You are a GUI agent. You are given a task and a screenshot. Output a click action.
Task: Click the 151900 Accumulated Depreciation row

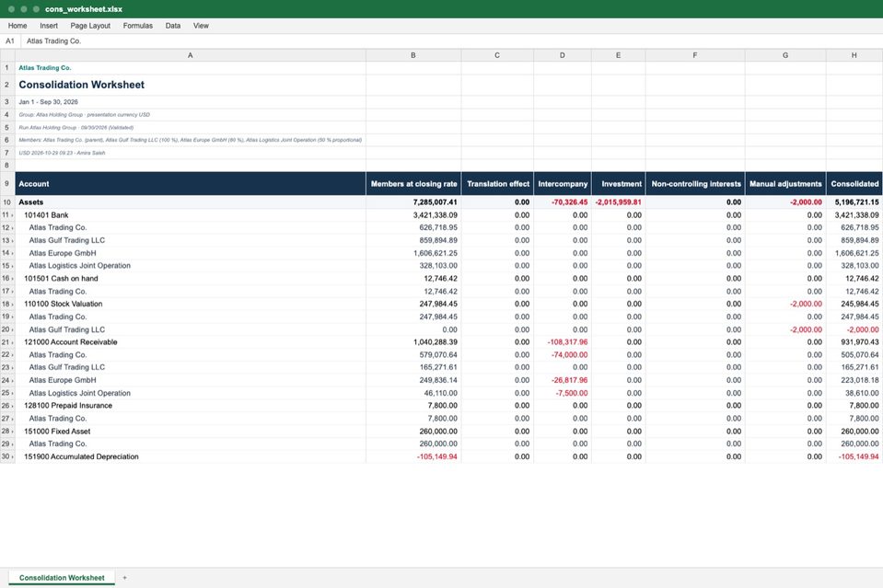pyautogui.click(x=191, y=457)
